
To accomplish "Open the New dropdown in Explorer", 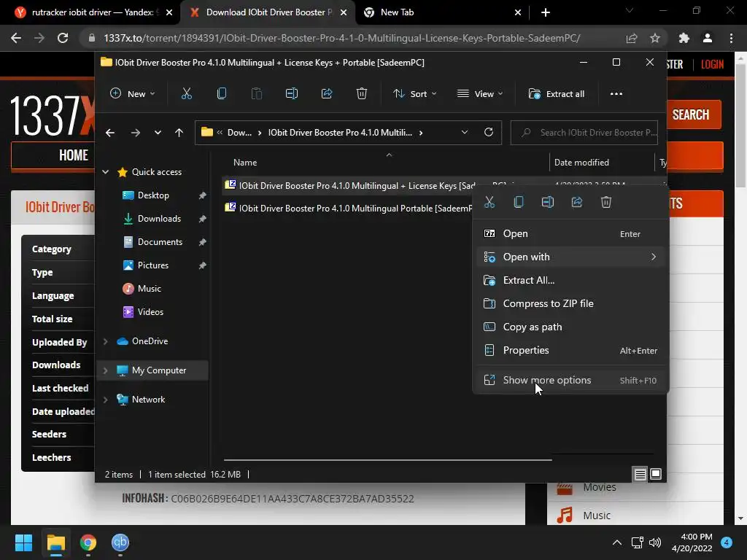I will [133, 94].
